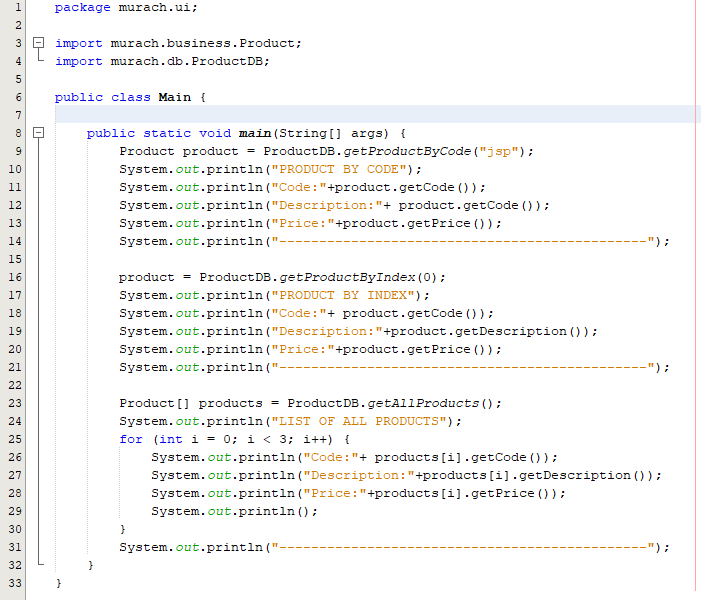Viewport: 701px width, 600px height.
Task: Click 'Product[] products' declaration
Action: (191, 403)
